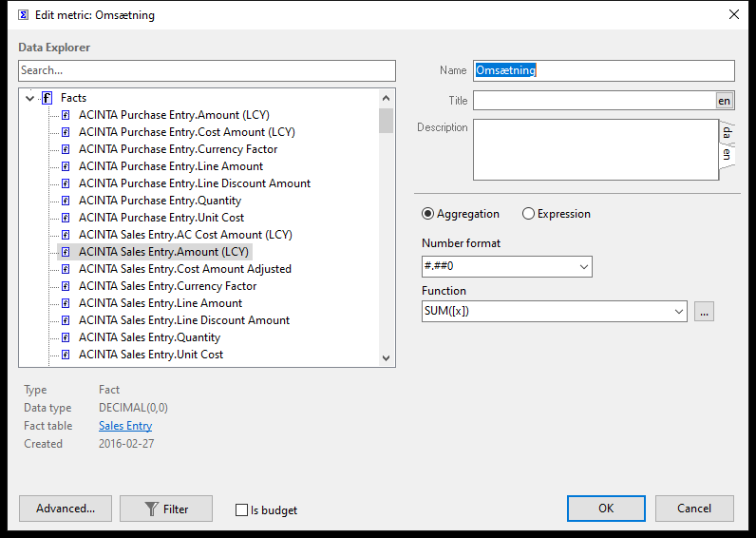Click fact icon beside Purchase Entry.Currency Factor
The width and height of the screenshot is (756, 538).
(66, 149)
